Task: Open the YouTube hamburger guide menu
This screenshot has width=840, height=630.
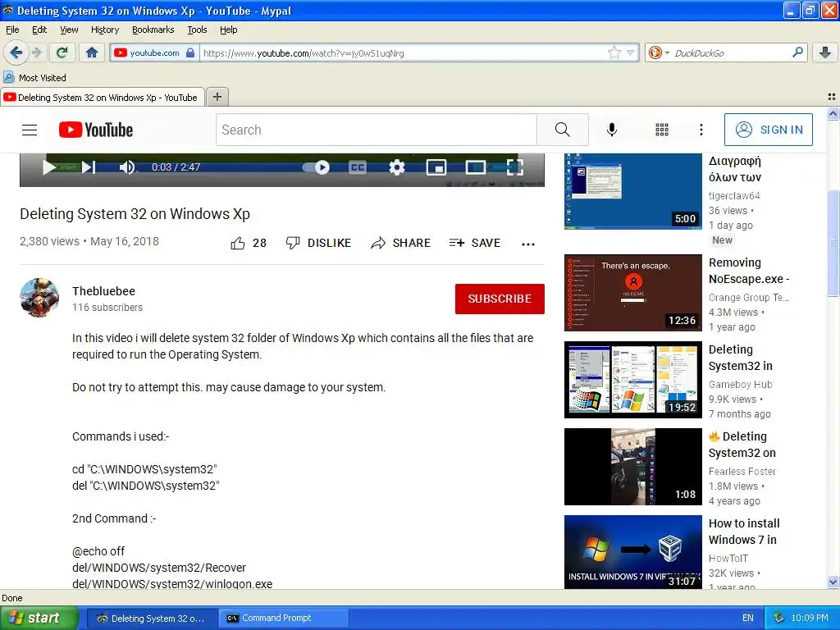Action: point(30,130)
